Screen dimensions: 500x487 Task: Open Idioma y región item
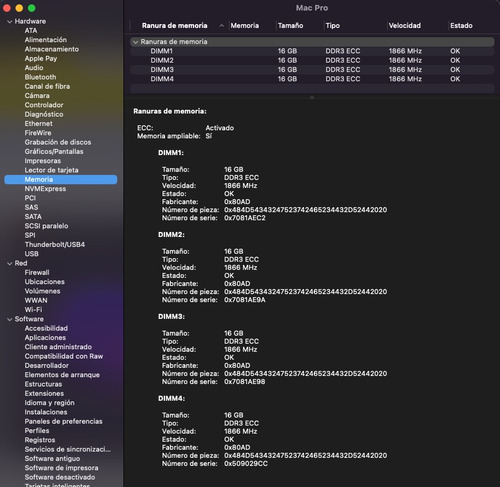coord(49,403)
